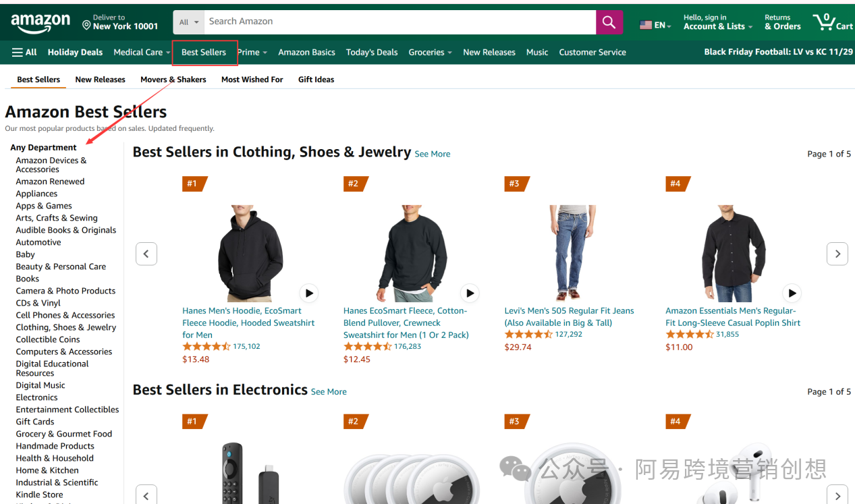Open the search category All dropdown
This screenshot has height=504, width=855.
click(188, 22)
